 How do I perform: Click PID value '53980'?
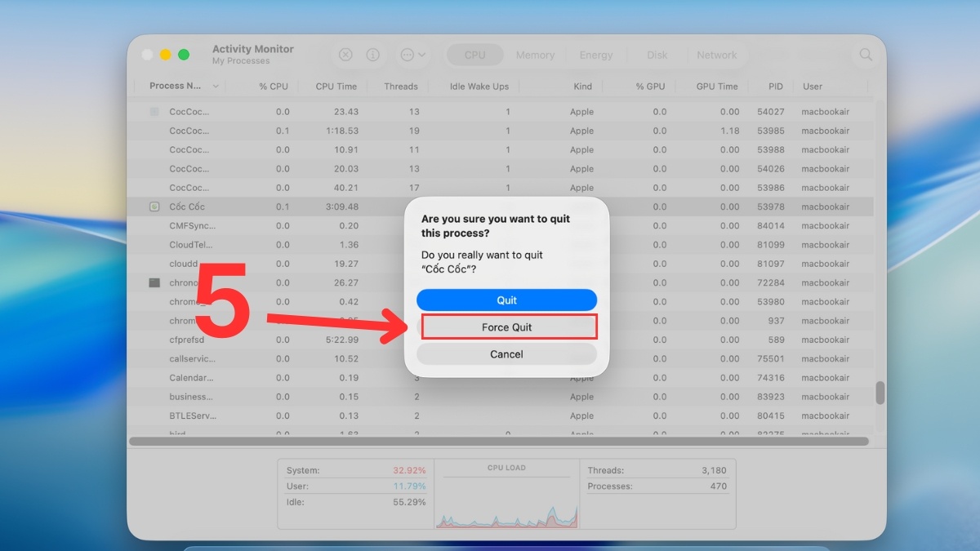771,302
